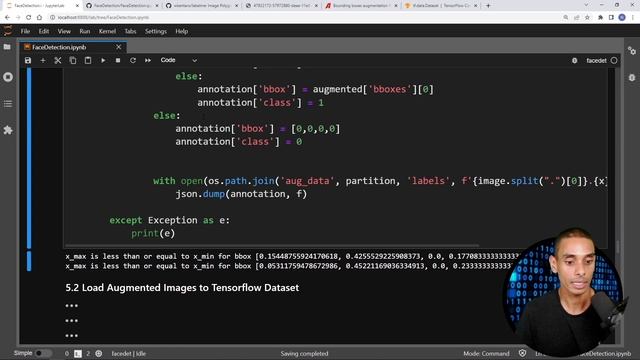Switch to the GitHub FaceDetection browser tab

[x=122, y=6]
